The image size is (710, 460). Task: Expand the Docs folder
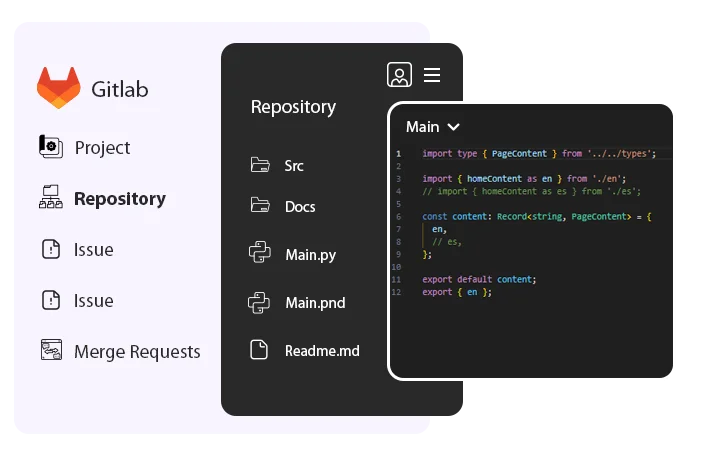click(299, 206)
